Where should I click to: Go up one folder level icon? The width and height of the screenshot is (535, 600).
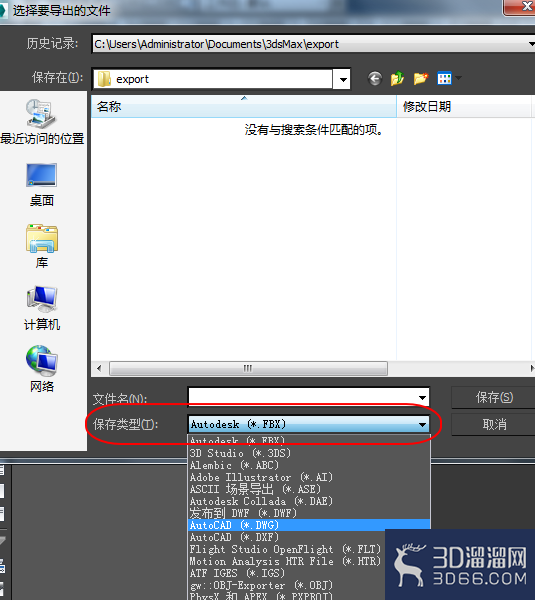[397, 79]
